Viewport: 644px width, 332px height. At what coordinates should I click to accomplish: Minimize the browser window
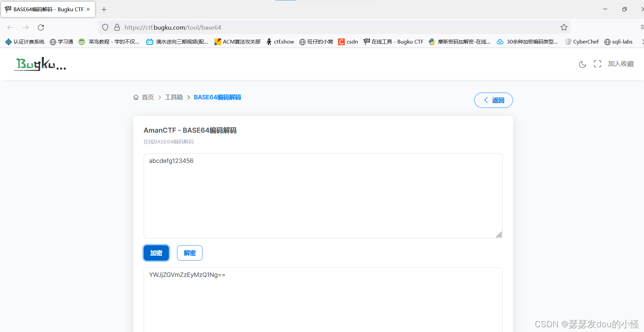pos(605,9)
